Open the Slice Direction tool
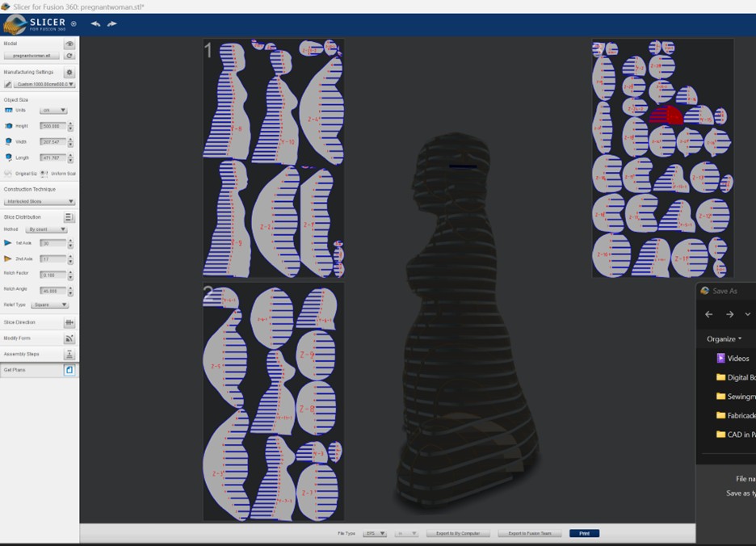The image size is (756, 546). [x=69, y=322]
